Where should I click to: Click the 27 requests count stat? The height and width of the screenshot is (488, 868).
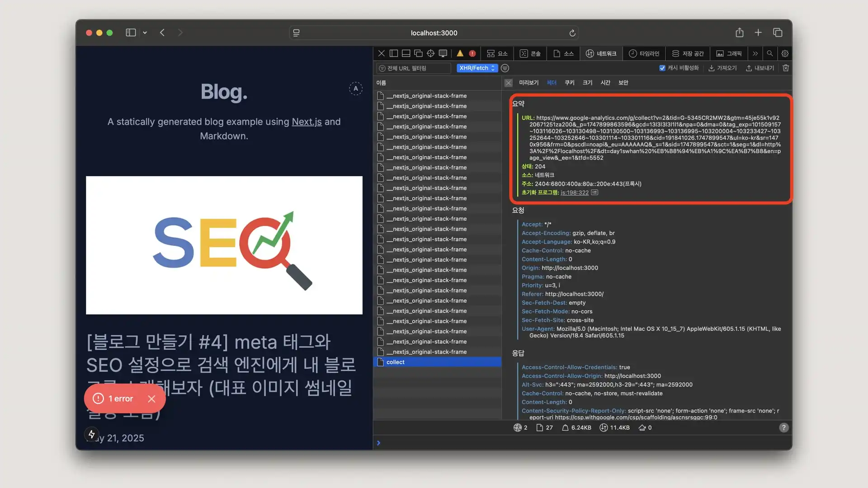pos(544,427)
